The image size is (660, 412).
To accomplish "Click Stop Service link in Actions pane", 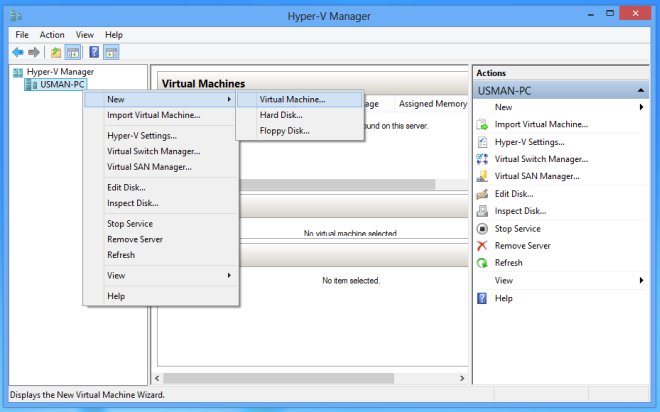I will (518, 229).
